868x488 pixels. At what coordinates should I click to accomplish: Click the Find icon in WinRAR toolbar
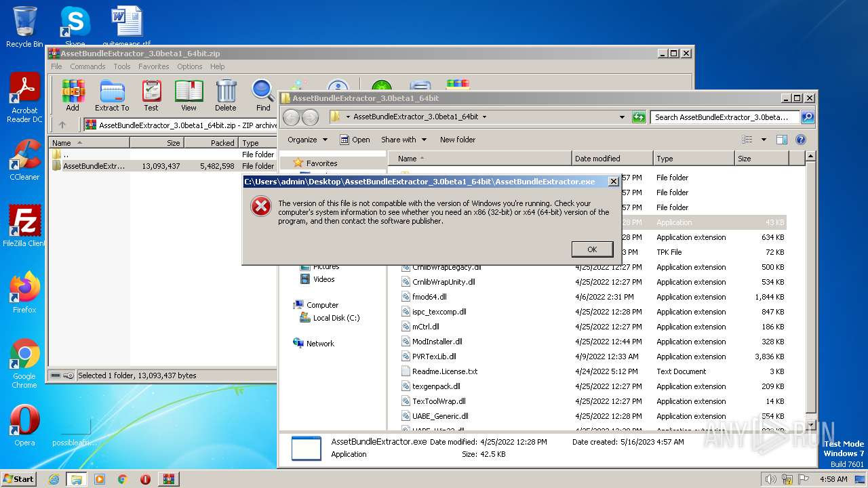click(x=263, y=95)
